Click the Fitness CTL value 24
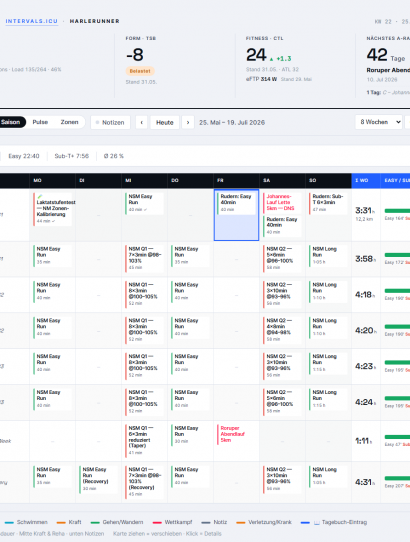The image size is (410, 542). click(x=256, y=55)
